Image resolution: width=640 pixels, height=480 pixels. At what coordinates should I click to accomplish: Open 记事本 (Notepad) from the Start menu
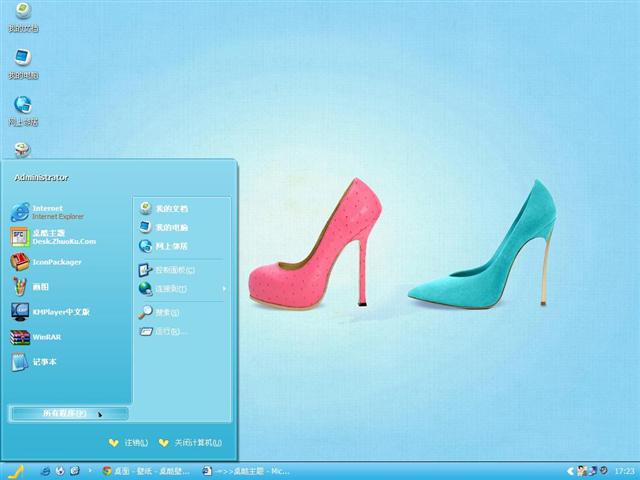point(33,362)
